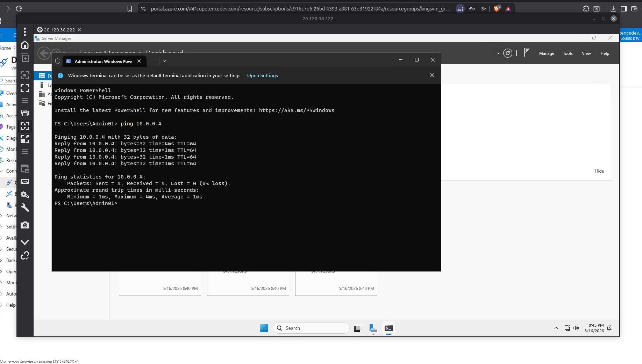Bookmark this page with the bookmark icon
Image resolution: width=642 pixels, height=364 pixels.
click(x=130, y=9)
